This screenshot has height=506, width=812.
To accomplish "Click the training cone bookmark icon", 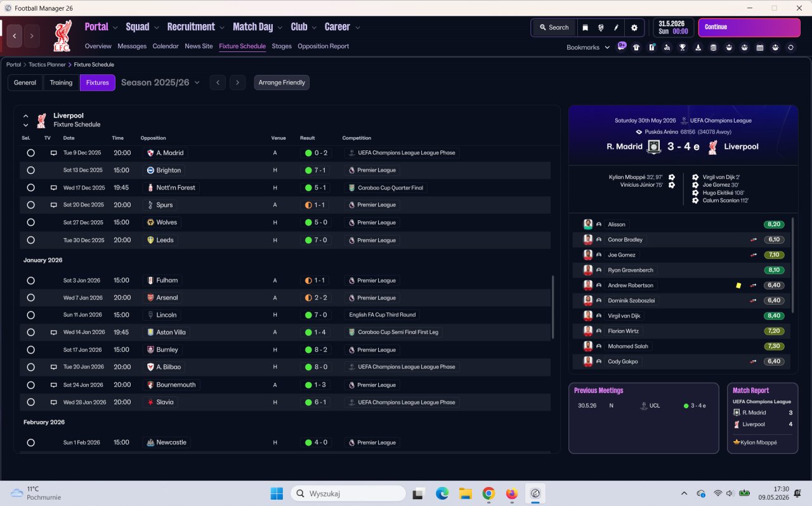I will [x=698, y=47].
